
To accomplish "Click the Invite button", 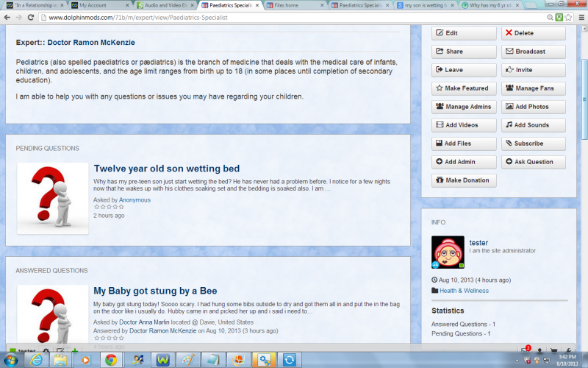I will [534, 70].
